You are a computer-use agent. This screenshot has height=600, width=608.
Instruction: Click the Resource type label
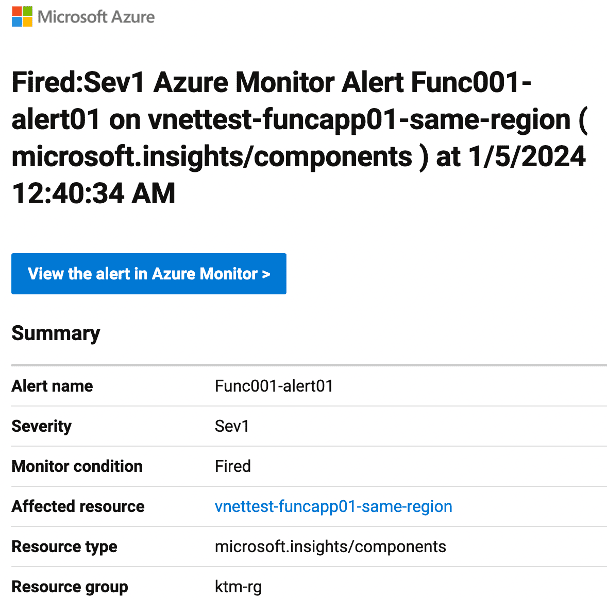click(x=64, y=546)
